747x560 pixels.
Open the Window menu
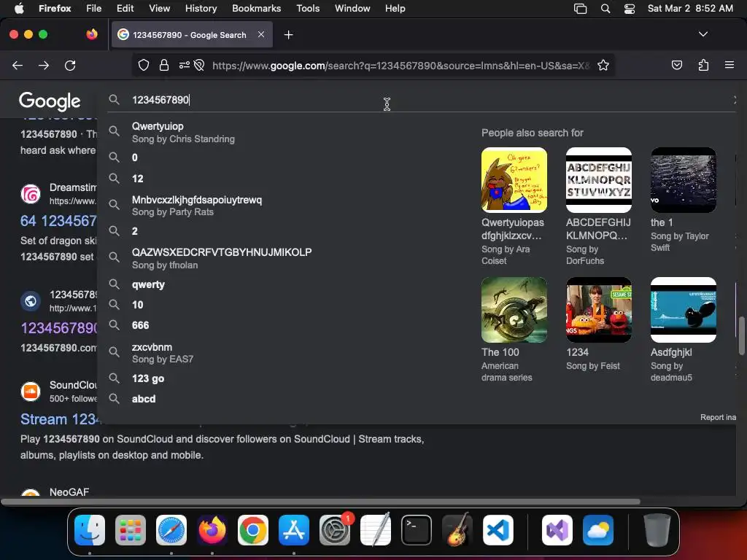[352, 8]
